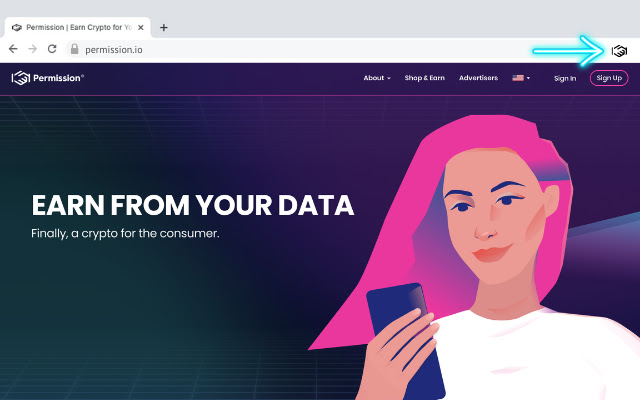Click the Permission wordmark text in header
This screenshot has width=640, height=400.
coord(58,78)
